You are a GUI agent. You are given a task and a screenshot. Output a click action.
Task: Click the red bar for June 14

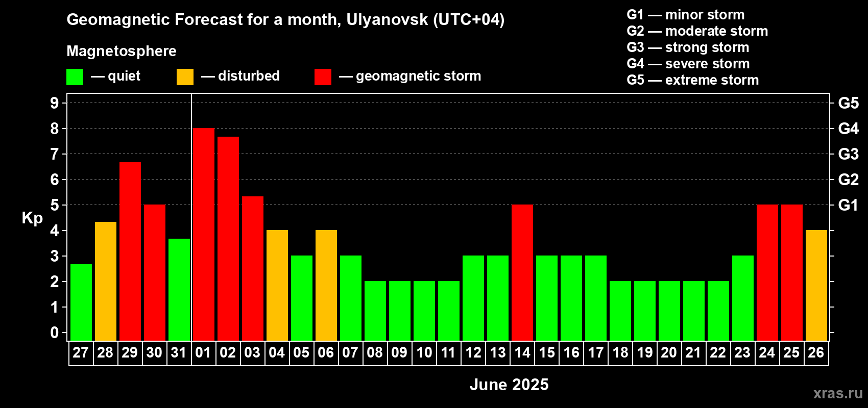(522, 273)
